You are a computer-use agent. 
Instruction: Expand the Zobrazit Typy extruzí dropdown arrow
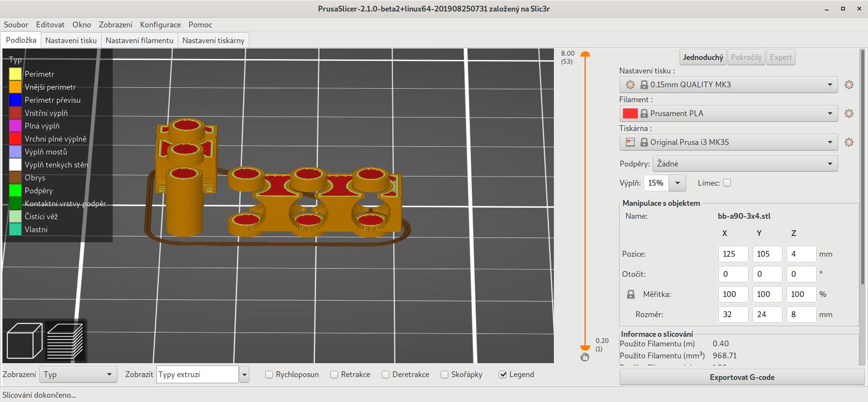click(x=244, y=375)
